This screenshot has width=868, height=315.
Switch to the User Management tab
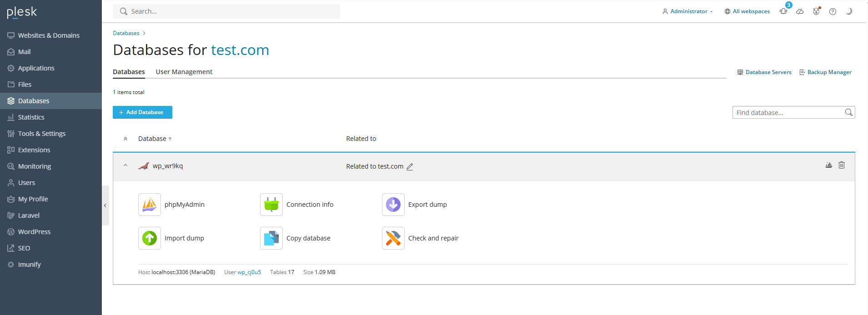coord(184,72)
